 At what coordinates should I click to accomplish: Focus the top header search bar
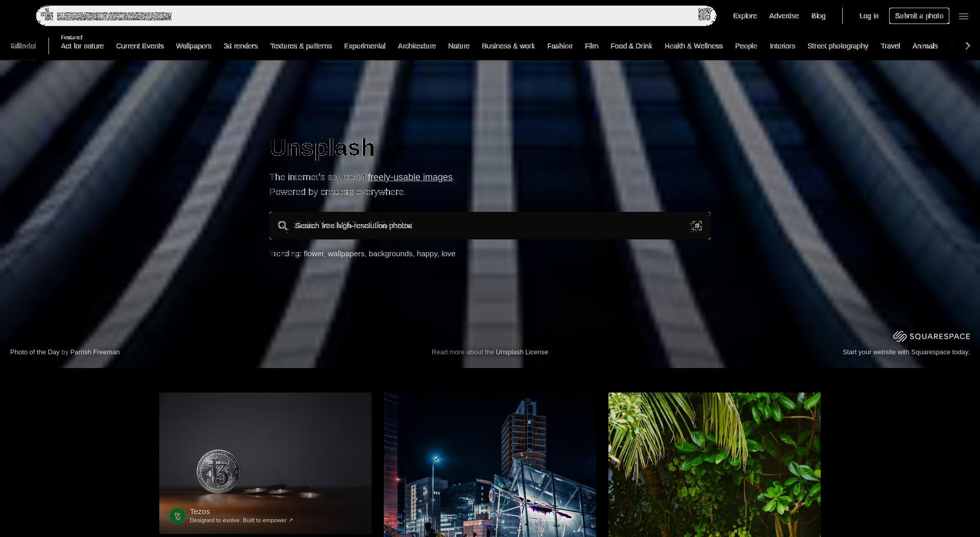376,16
